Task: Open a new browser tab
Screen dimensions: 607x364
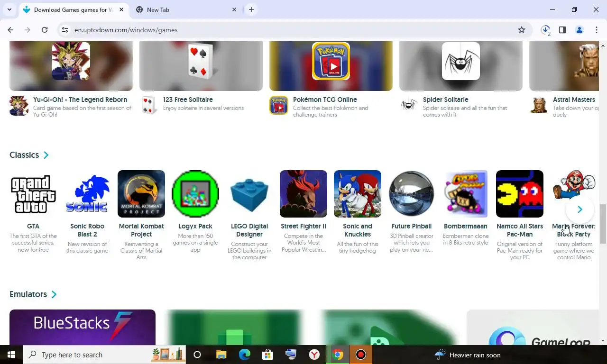Action: tap(251, 9)
